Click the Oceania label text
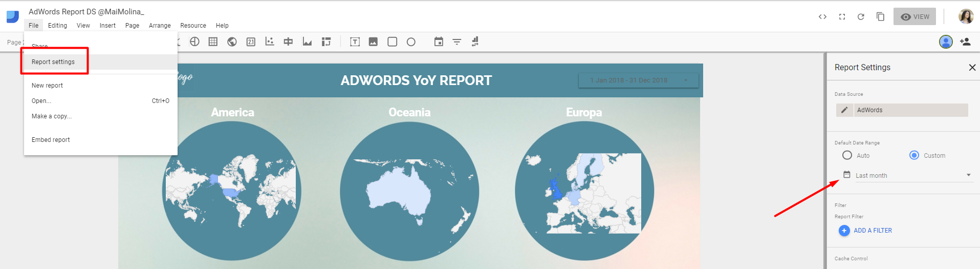Screen dimensions: 980x269 coord(409,112)
